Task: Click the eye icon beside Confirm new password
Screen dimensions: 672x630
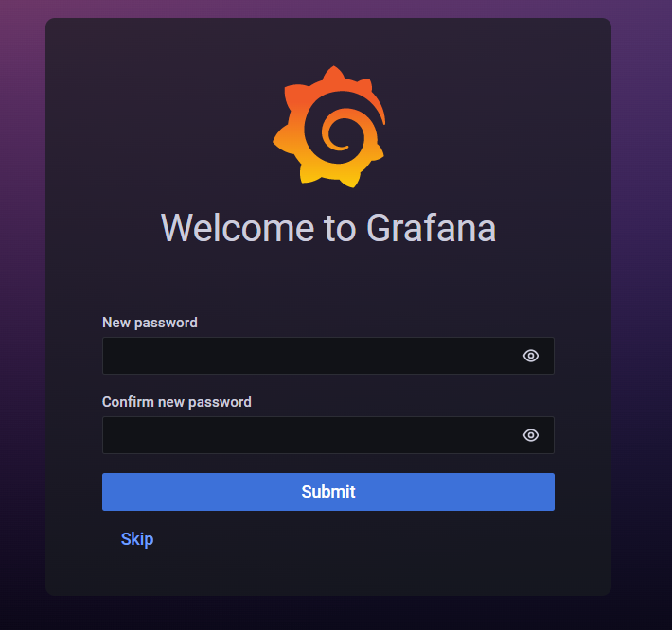Action: [531, 435]
